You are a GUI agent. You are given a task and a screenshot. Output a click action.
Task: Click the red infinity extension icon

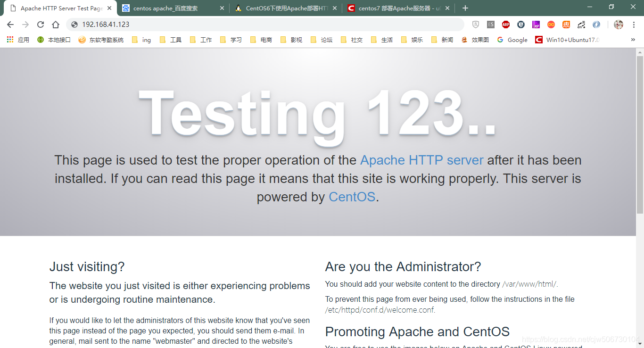551,25
